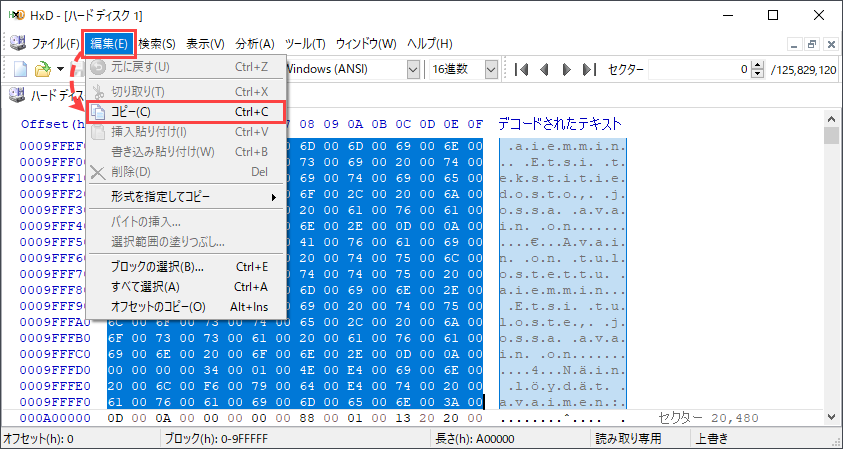Screen dimensions: 843x449
Task: Open the 検索(S) menu
Action: 157,44
